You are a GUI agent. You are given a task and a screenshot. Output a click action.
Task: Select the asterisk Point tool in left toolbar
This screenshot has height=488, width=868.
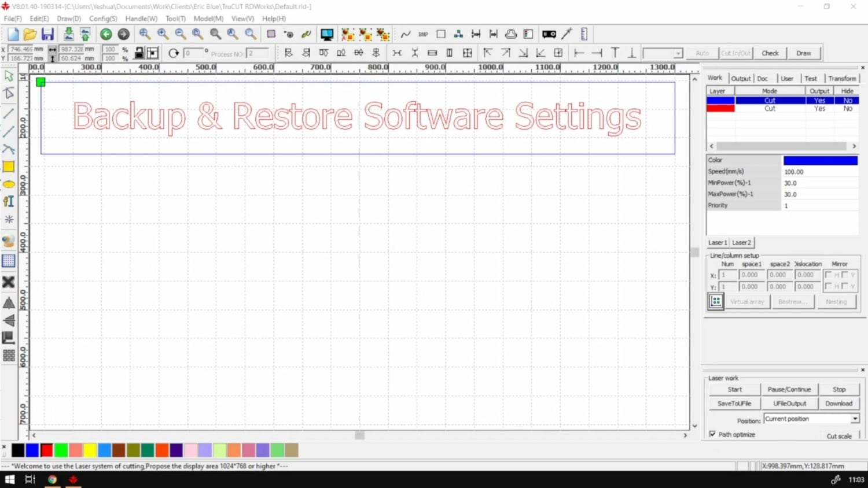[x=9, y=219]
